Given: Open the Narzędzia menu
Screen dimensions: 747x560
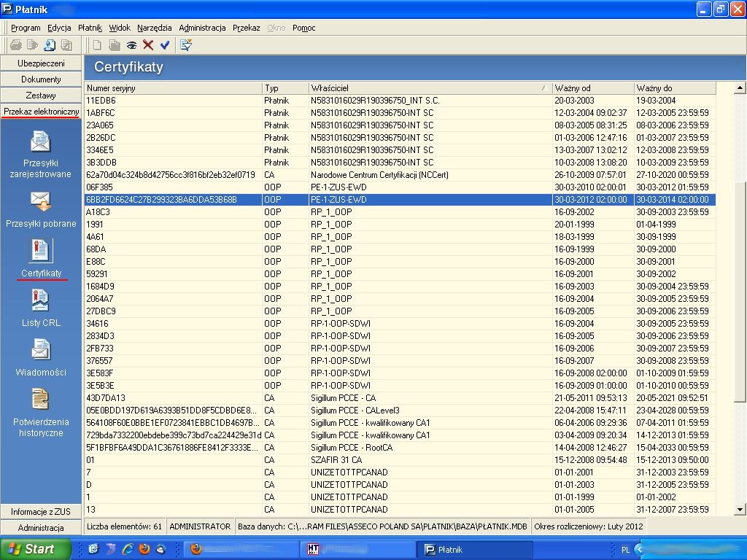Looking at the screenshot, I should pos(155,28).
